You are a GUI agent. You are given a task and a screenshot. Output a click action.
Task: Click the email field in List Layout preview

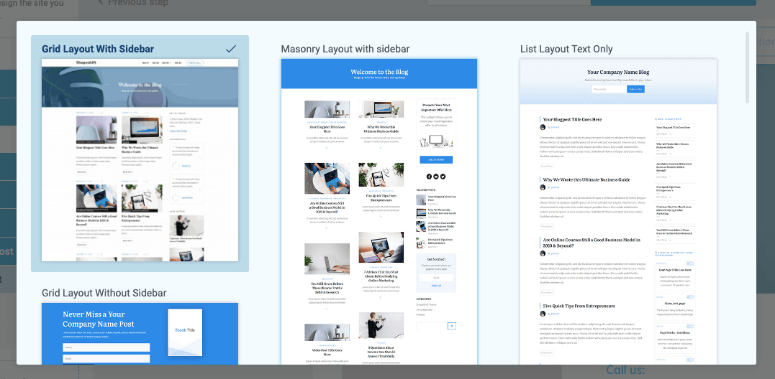coord(609,89)
